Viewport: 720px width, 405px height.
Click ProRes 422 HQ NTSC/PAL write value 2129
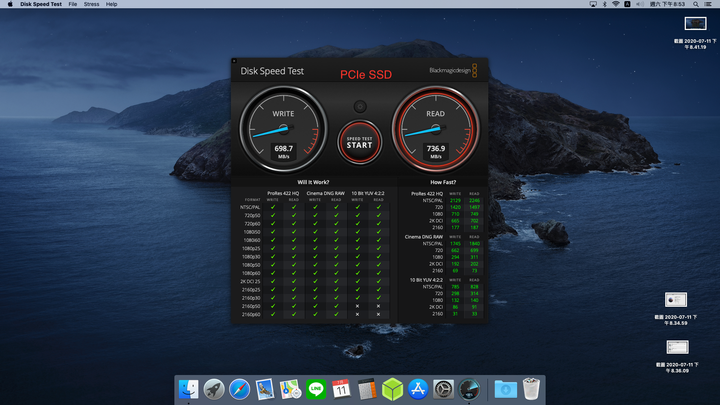(455, 200)
